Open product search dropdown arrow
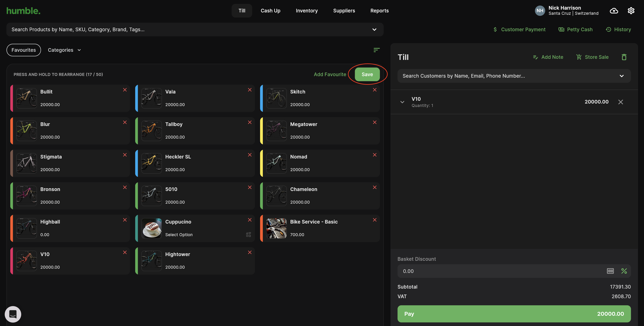Screen dimensions: 644x326 (374, 30)
